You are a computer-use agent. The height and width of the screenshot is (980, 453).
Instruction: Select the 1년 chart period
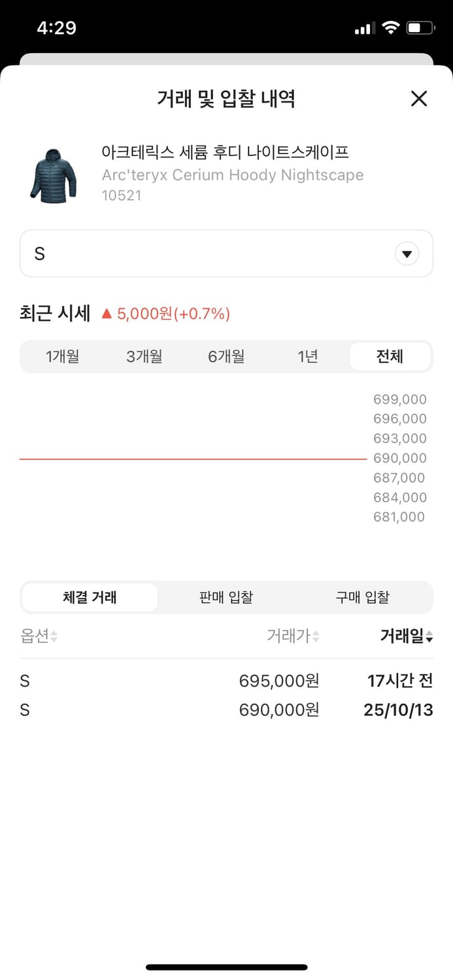[x=307, y=356]
